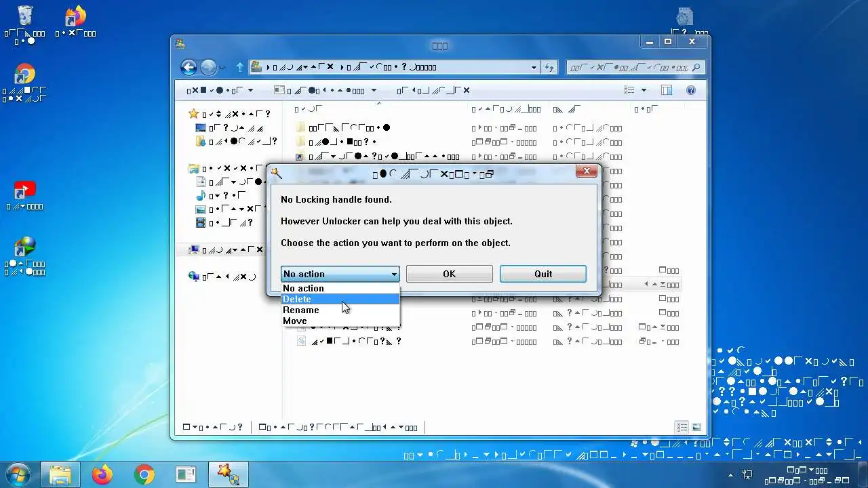Open the Videos library filmstrip icon
The height and width of the screenshot is (488, 868).
pyautogui.click(x=201, y=222)
